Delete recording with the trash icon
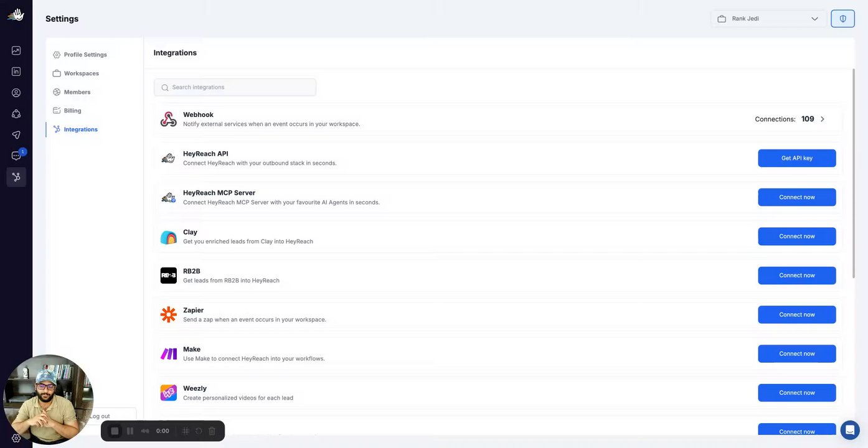The width and height of the screenshot is (868, 448). pyautogui.click(x=212, y=431)
